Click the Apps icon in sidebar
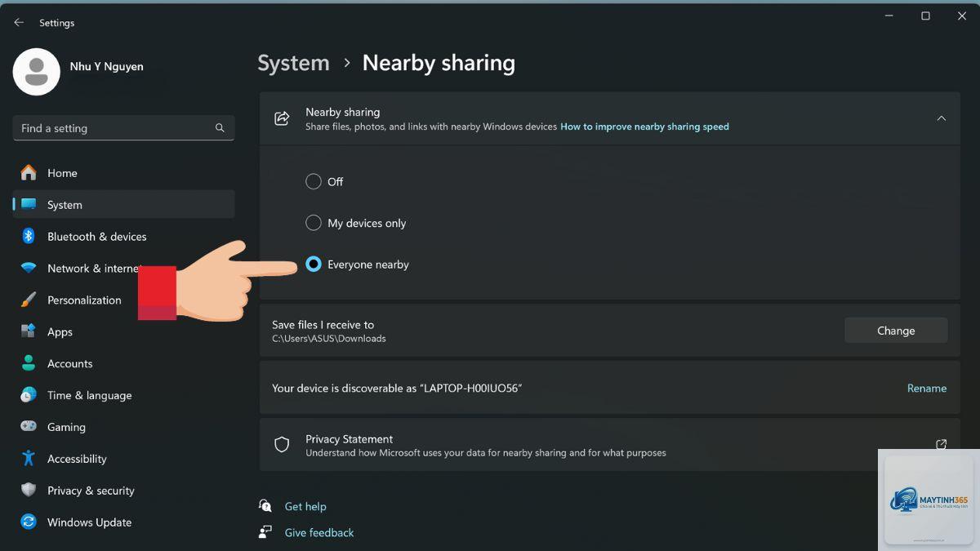 [x=29, y=331]
